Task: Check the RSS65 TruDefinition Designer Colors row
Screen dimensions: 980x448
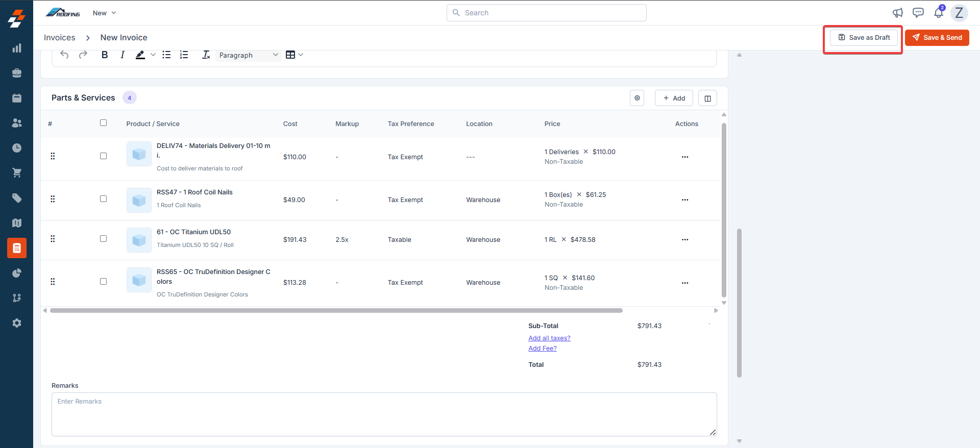Action: [103, 282]
